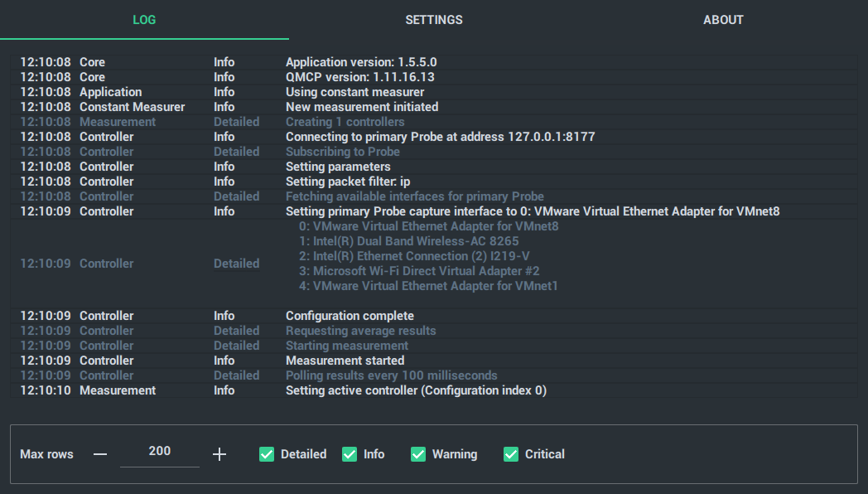Select the QMCP version log entry

point(434,77)
